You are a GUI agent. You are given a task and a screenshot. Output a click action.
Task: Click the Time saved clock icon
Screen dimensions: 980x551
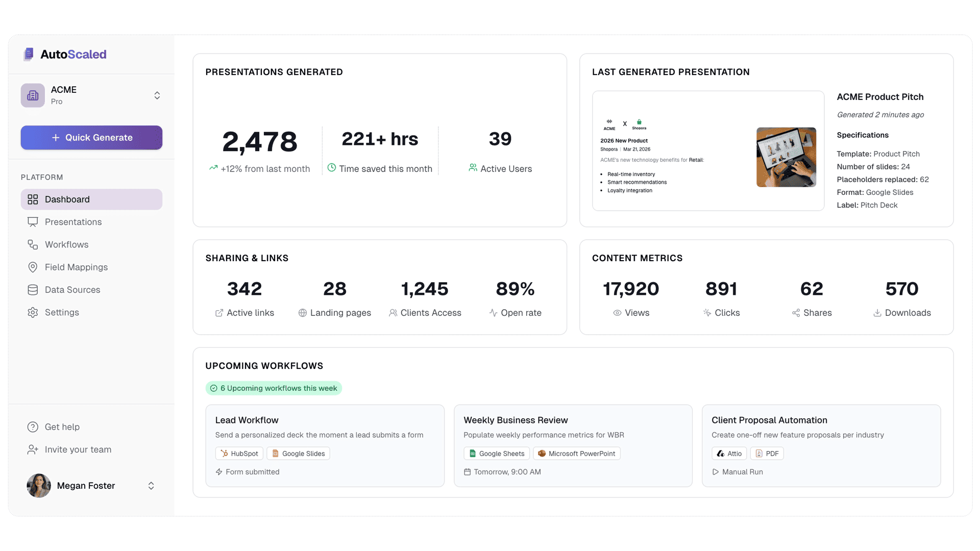coord(331,168)
